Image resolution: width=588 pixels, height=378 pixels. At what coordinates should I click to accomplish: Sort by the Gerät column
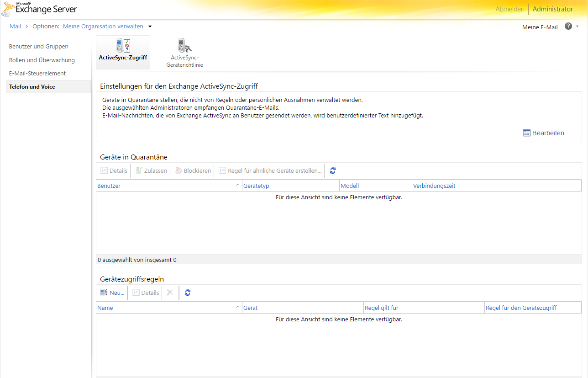(x=303, y=308)
